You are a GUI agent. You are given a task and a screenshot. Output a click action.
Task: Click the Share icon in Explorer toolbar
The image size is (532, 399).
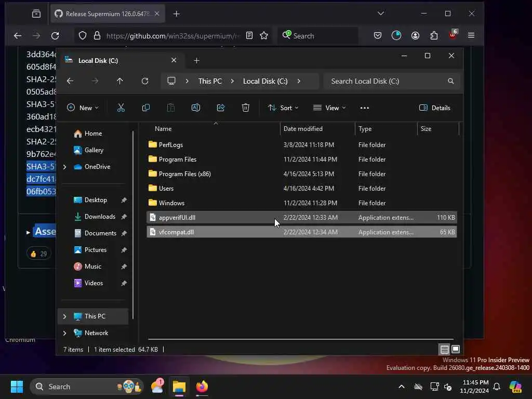pos(220,108)
